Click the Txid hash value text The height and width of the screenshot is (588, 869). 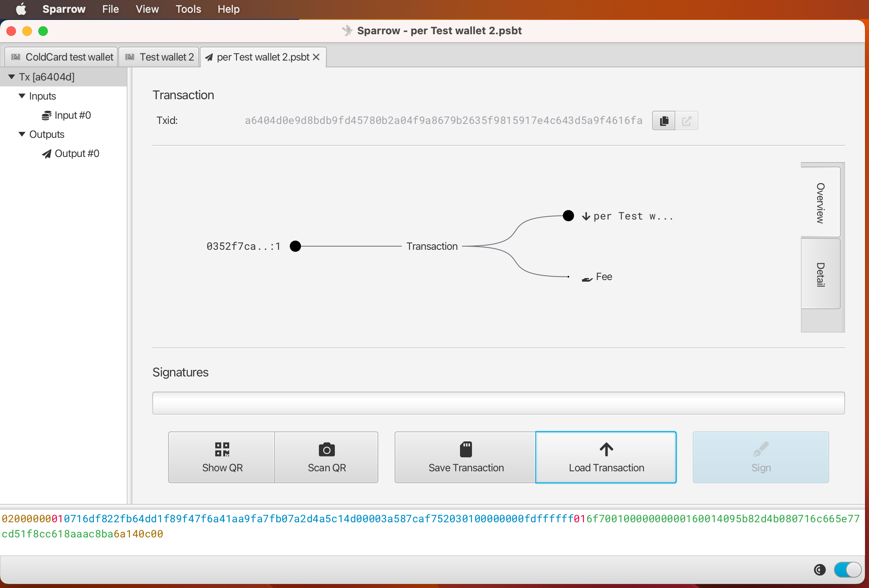tap(444, 121)
